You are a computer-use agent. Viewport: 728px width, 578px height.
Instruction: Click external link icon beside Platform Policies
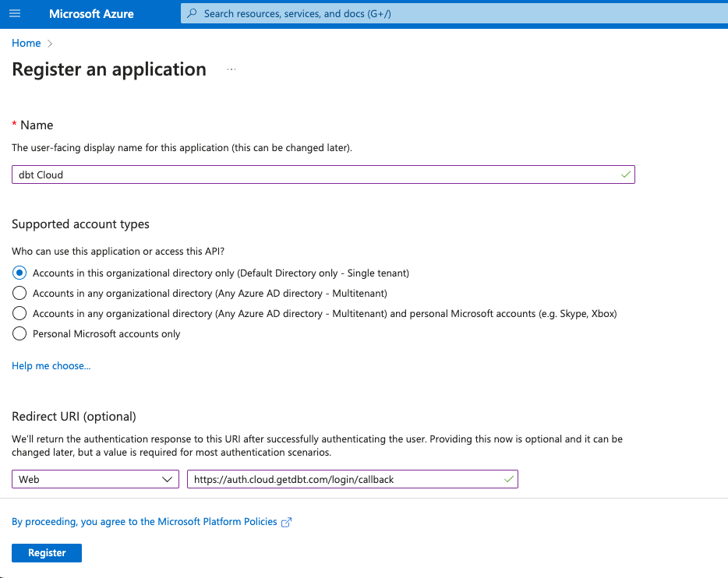[286, 522]
